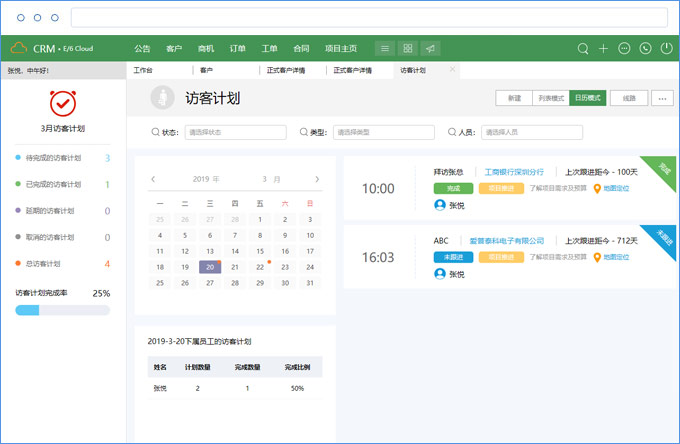Viewport: 680px width, 444px height.
Task: Click the power icon in the header
Action: 666,48
